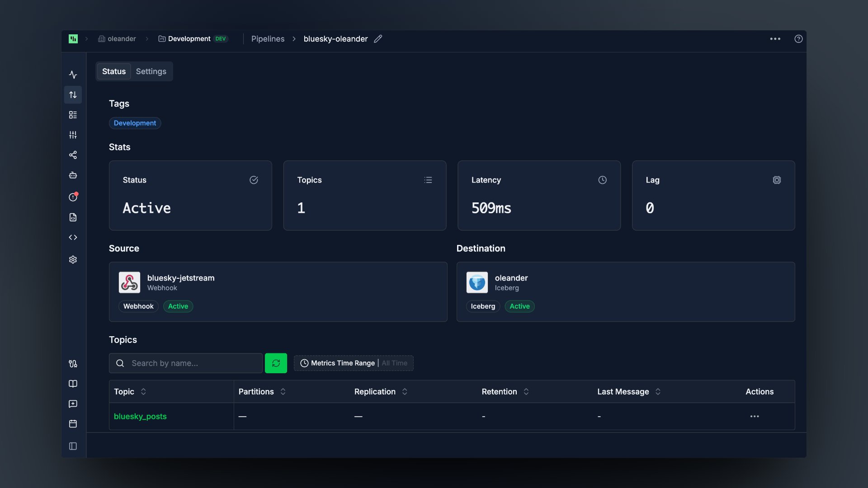Sort by Partitions column arrows

(x=283, y=392)
